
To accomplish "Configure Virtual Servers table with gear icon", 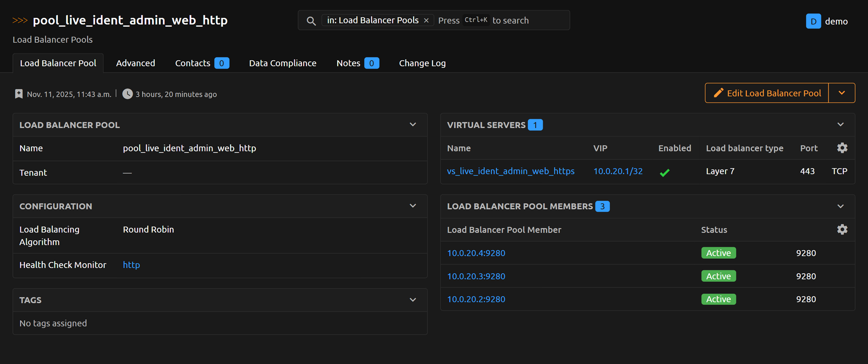I will click(x=842, y=148).
